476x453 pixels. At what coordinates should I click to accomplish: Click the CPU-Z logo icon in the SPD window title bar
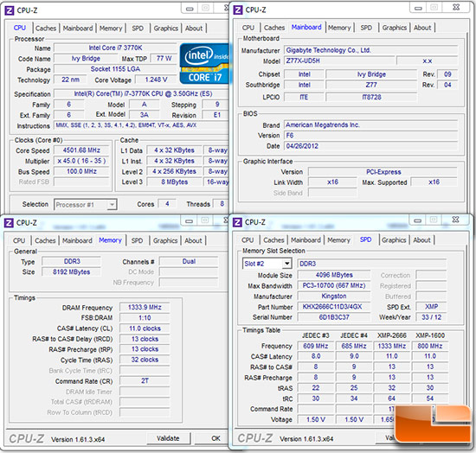(237, 222)
